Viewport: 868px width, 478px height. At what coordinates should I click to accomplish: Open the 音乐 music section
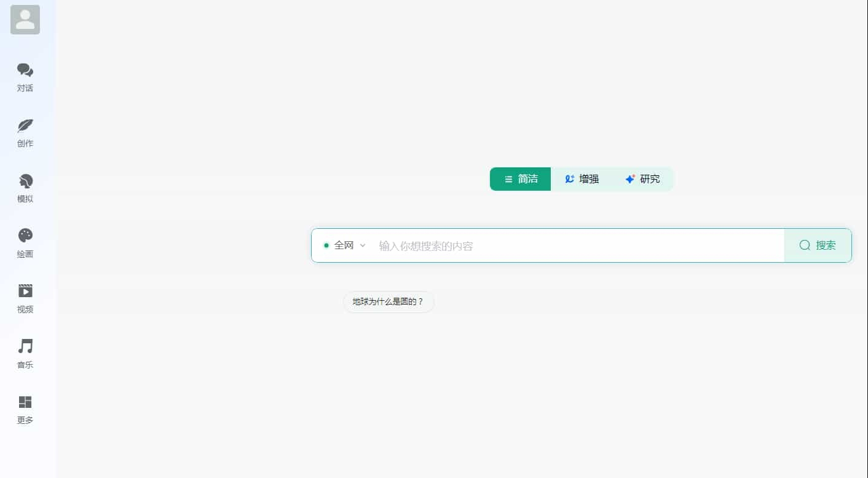25,354
